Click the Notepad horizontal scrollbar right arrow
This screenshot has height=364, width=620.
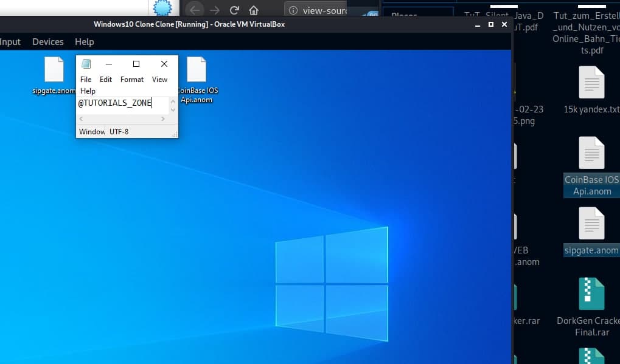click(163, 119)
